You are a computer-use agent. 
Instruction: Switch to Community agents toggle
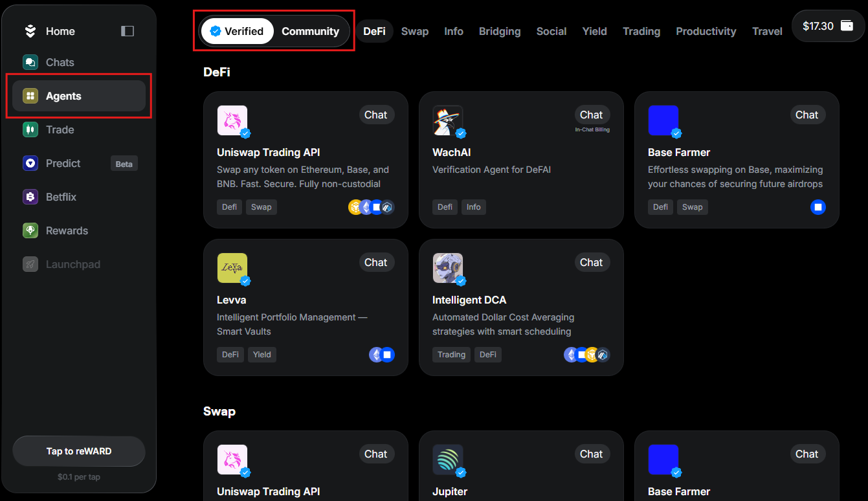(x=310, y=31)
